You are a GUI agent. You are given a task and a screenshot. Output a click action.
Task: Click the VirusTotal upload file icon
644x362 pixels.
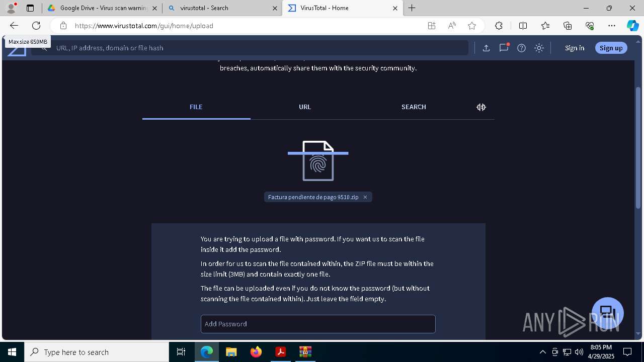click(486, 48)
